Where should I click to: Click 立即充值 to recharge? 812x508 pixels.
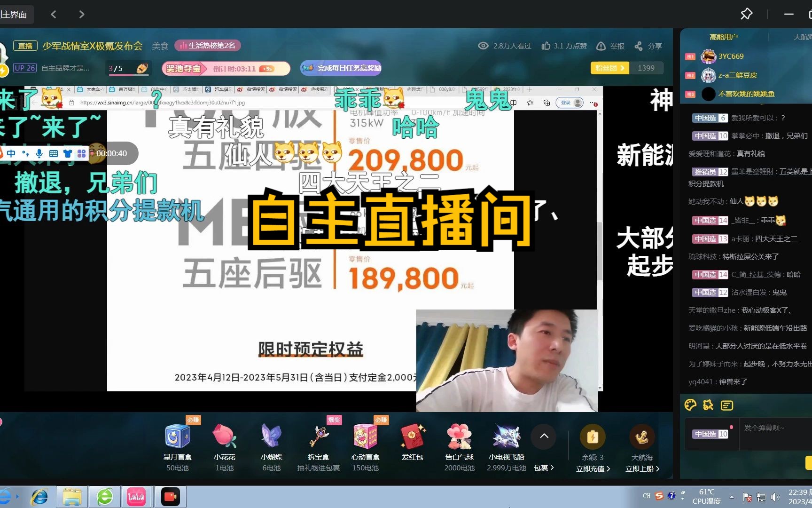593,469
